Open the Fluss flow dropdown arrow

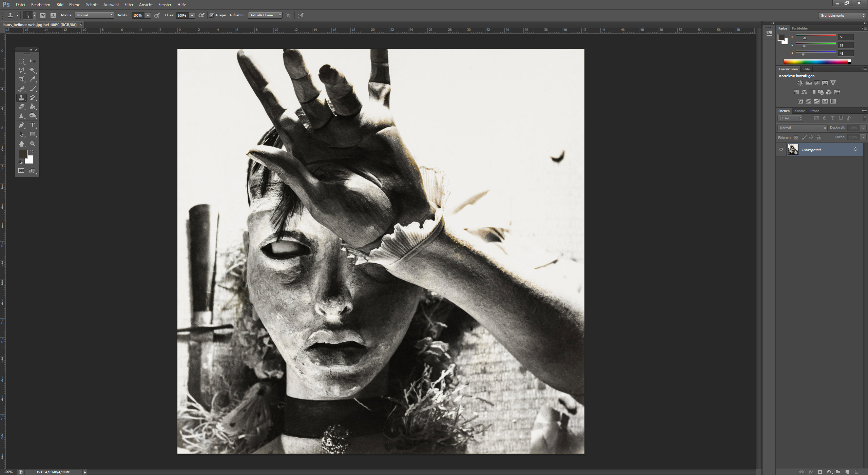pyautogui.click(x=192, y=15)
